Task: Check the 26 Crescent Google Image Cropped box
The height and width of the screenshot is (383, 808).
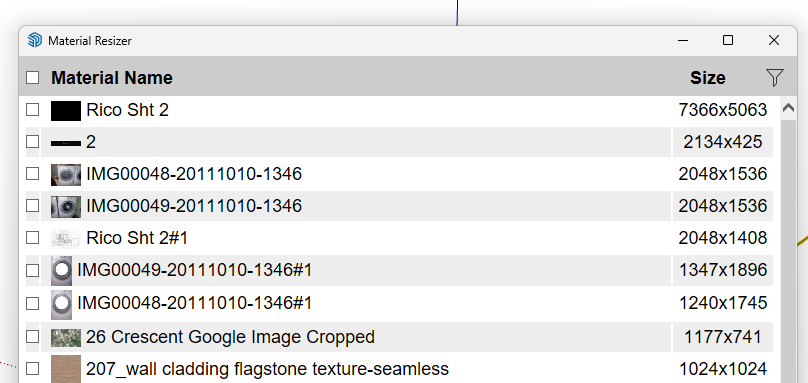Action: coord(32,337)
